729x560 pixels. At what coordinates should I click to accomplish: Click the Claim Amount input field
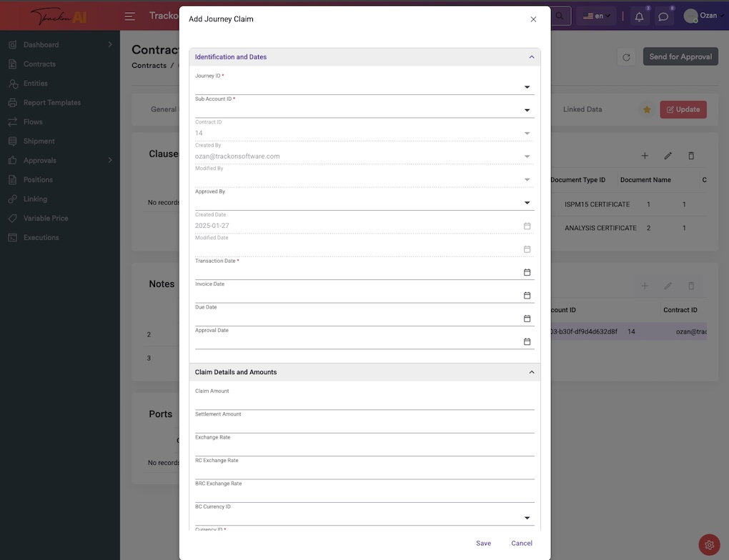(x=364, y=403)
